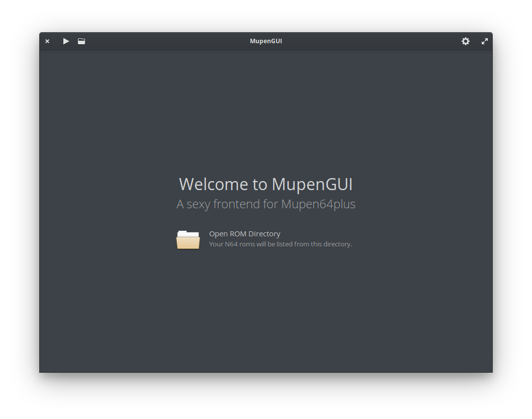Close the MupenGUI window
Screen dimensions: 532x419
point(47,41)
